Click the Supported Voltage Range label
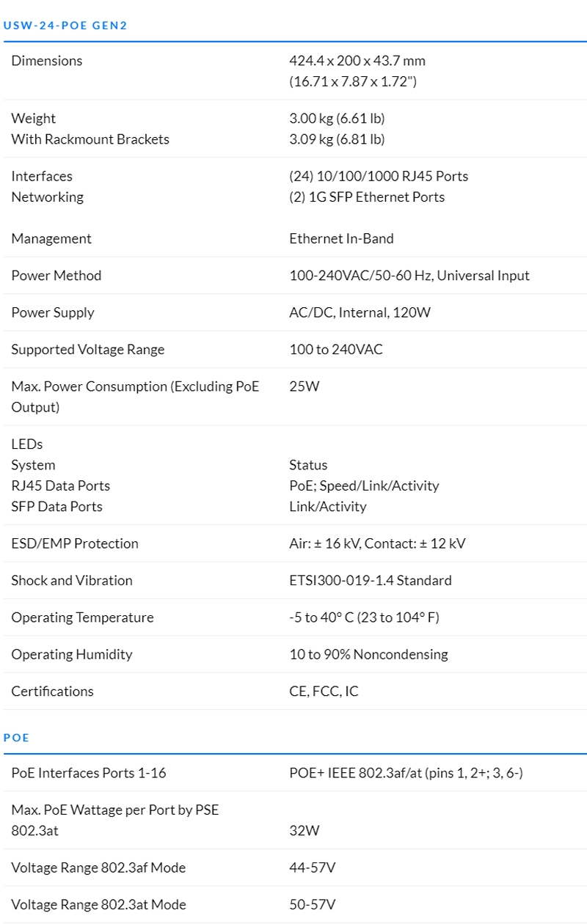Image resolution: width=587 pixels, height=924 pixels. [88, 350]
